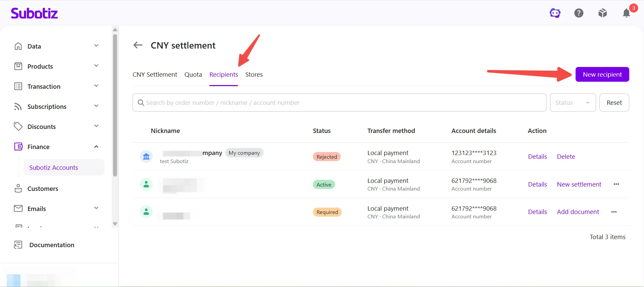Screen dimensions: 644x287
Task: Click the person avatar of the Active recipient
Action: [146, 184]
